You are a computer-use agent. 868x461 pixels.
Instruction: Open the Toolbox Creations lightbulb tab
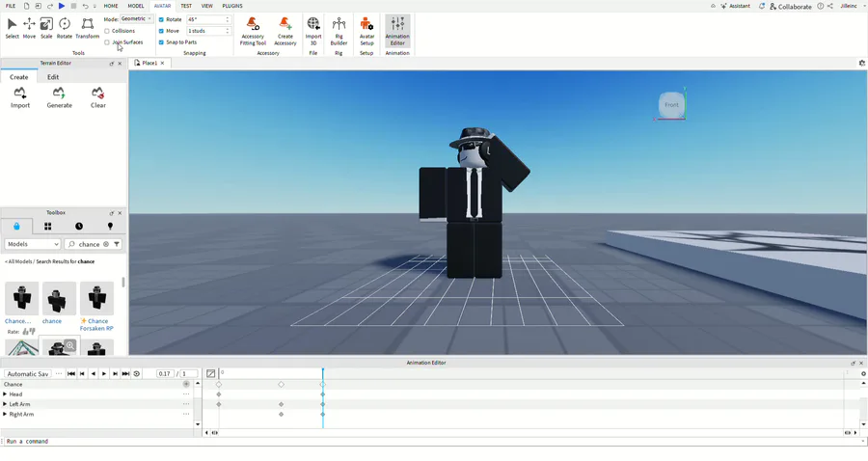tap(110, 226)
